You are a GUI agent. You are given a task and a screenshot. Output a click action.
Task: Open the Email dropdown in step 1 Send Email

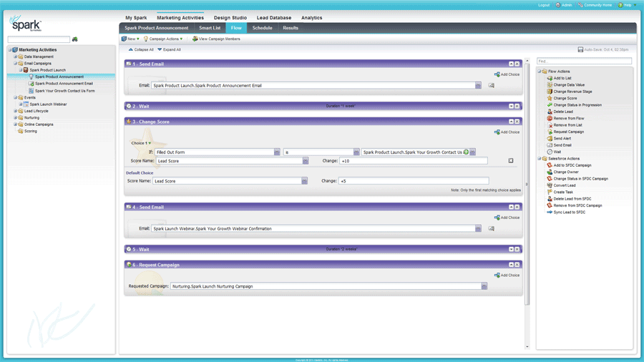tap(478, 85)
